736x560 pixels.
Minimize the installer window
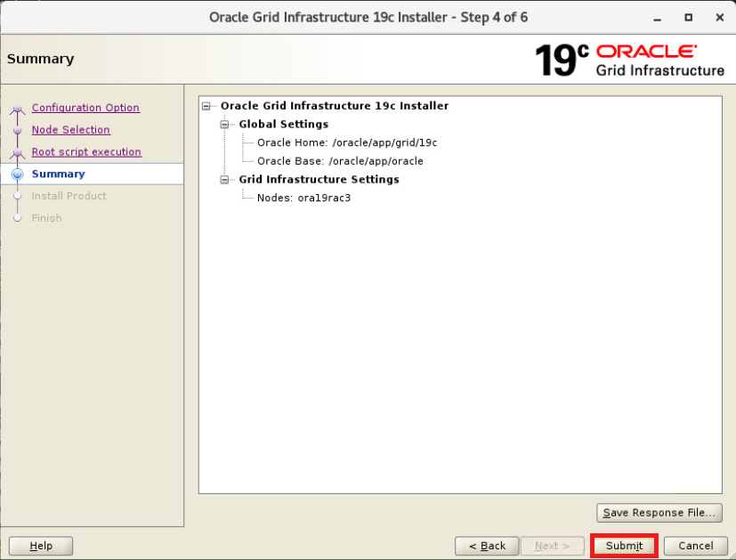coord(657,18)
